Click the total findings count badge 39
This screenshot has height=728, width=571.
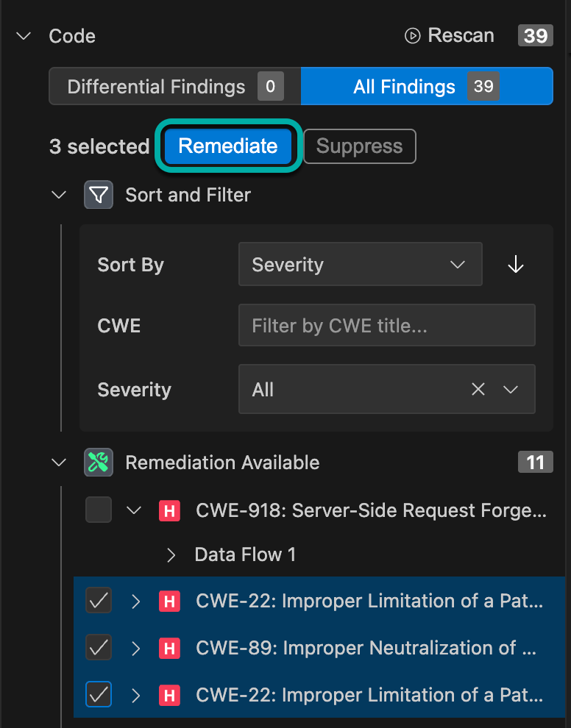click(535, 36)
